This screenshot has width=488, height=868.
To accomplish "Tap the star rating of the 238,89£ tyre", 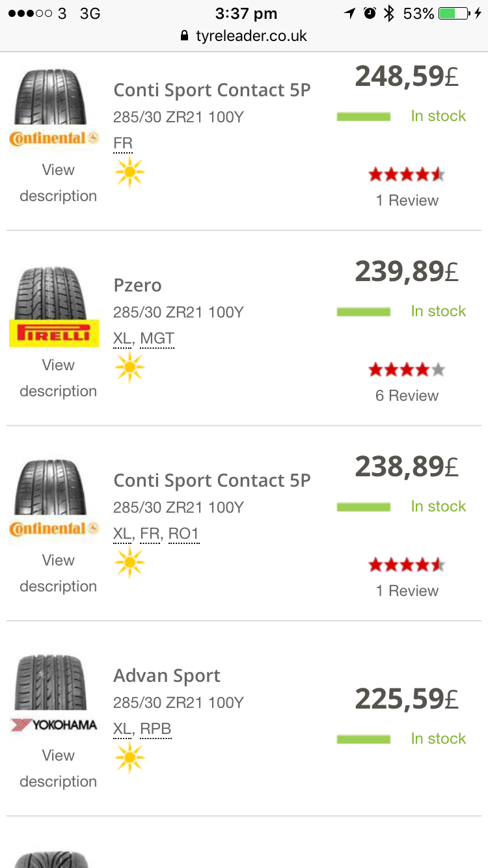I will tap(407, 565).
